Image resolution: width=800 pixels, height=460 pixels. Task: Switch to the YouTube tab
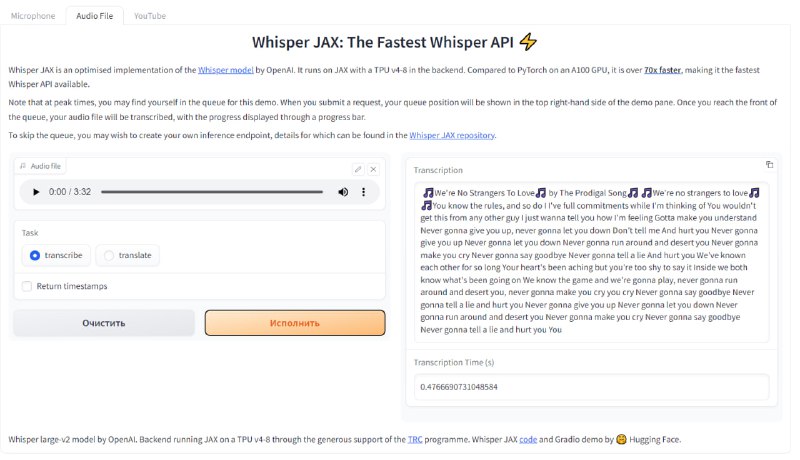click(150, 16)
